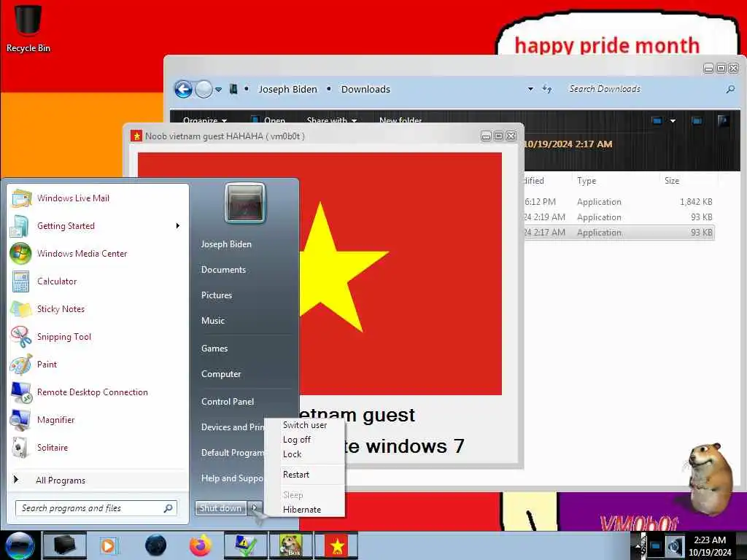This screenshot has width=747, height=560.
Task: Open Help and Support
Action: pyautogui.click(x=232, y=478)
